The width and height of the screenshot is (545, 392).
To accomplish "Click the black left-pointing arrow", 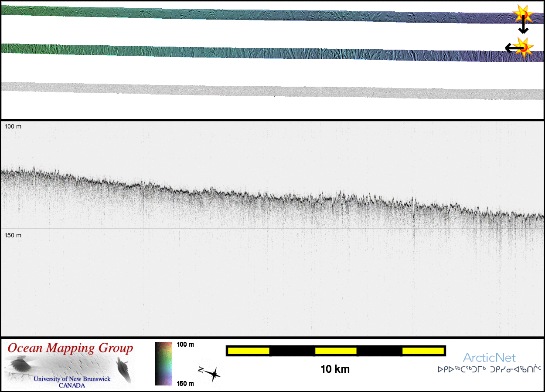I will pos(512,48).
